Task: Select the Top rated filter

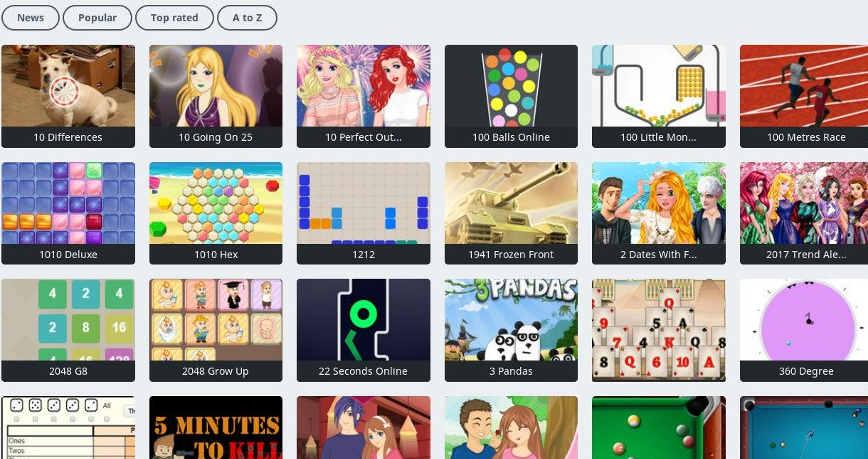Action: [174, 18]
